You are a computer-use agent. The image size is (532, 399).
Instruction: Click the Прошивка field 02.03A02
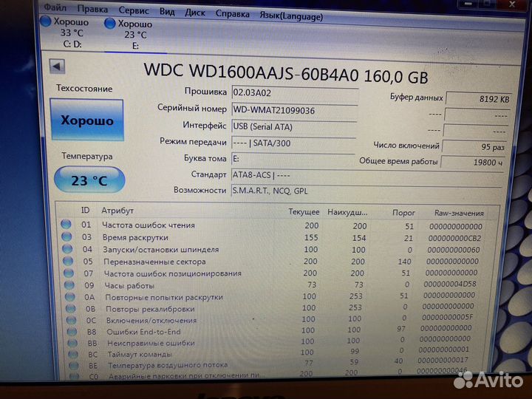[x=295, y=93]
